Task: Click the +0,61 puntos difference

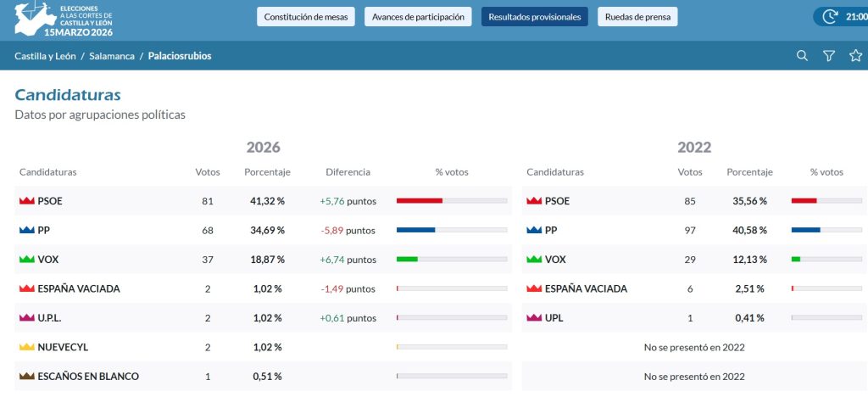Action: [x=348, y=318]
